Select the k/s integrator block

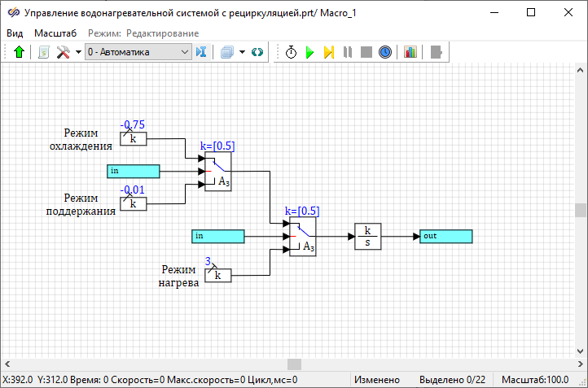(368, 237)
